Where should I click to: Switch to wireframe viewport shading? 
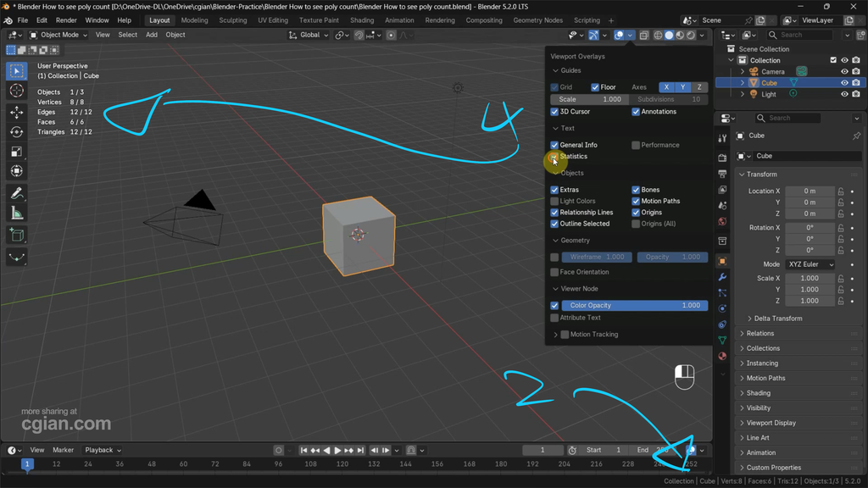tap(658, 35)
